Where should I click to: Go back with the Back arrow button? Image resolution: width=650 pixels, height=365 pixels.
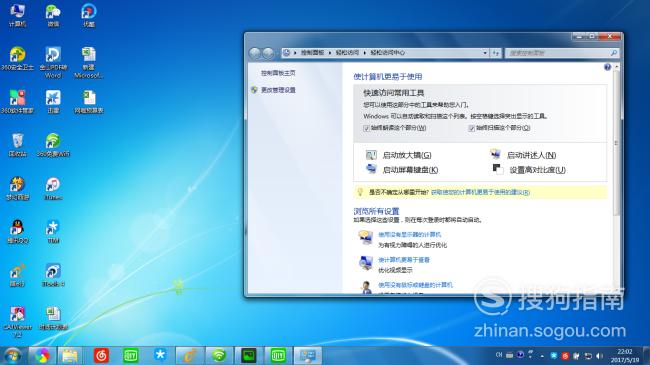[x=255, y=53]
